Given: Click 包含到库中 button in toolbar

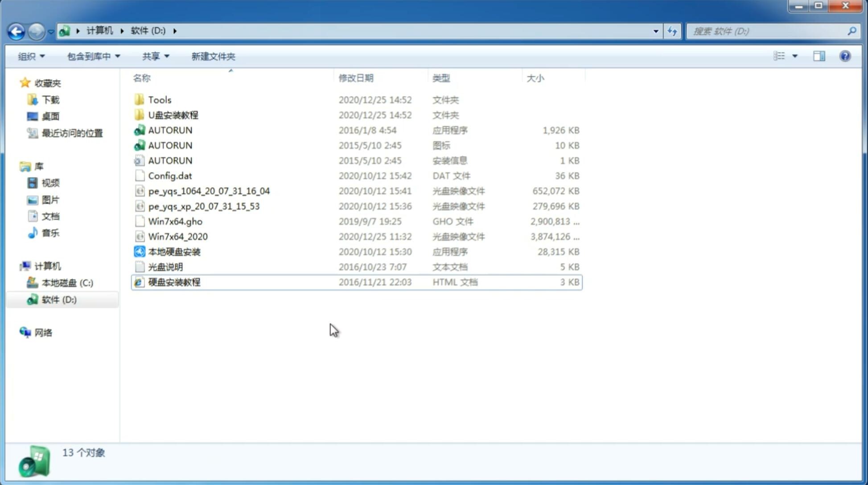Looking at the screenshot, I should [x=92, y=56].
